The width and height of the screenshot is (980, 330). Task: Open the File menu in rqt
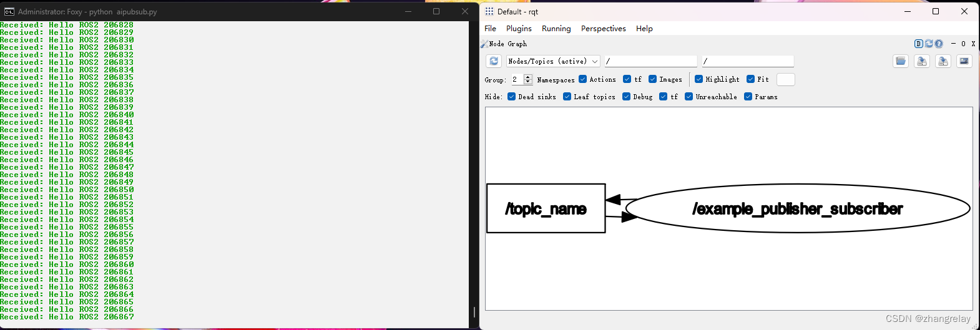(x=491, y=29)
